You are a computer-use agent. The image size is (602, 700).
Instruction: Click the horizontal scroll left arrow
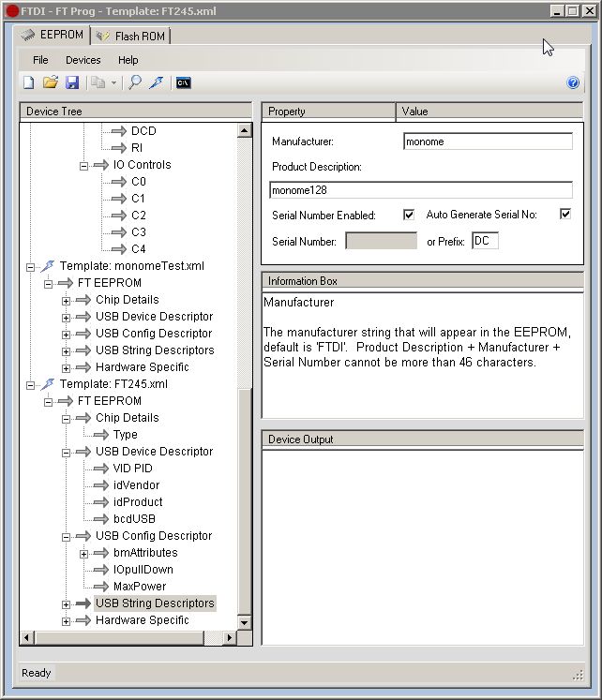27,637
